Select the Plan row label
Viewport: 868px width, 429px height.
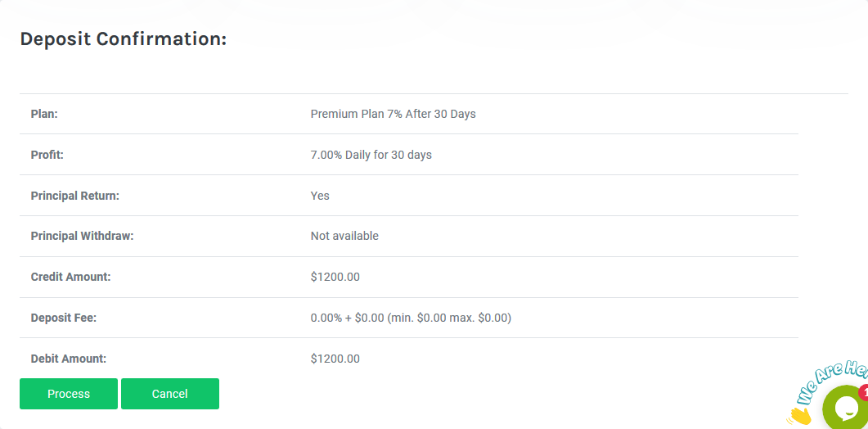click(44, 114)
